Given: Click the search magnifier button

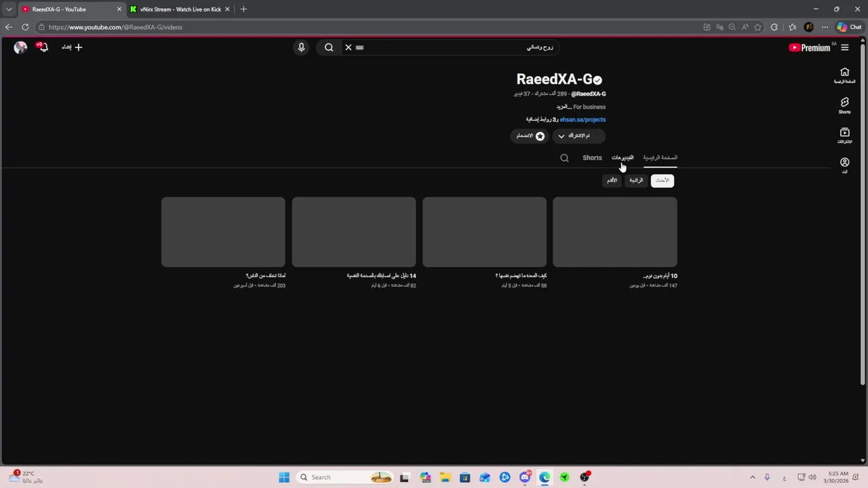Looking at the screenshot, I should pos(329,47).
